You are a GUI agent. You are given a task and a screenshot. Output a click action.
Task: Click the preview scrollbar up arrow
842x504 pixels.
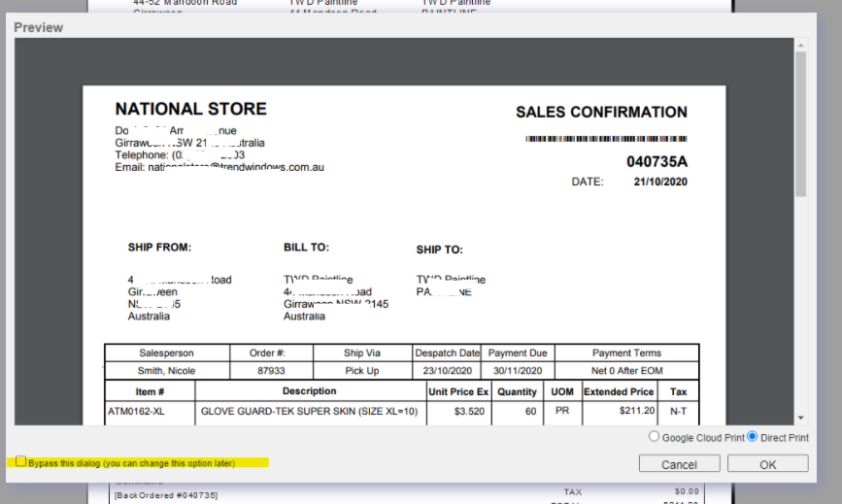click(x=800, y=45)
